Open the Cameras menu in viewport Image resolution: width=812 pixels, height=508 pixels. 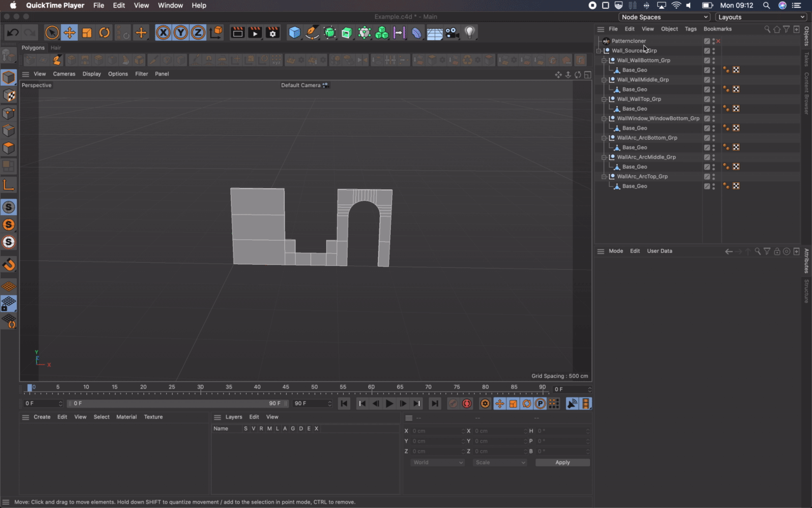(64, 74)
